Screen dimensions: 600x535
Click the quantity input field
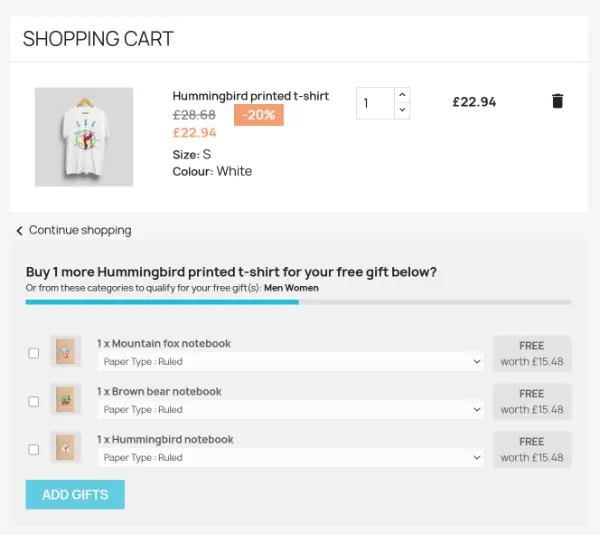pyautogui.click(x=375, y=103)
